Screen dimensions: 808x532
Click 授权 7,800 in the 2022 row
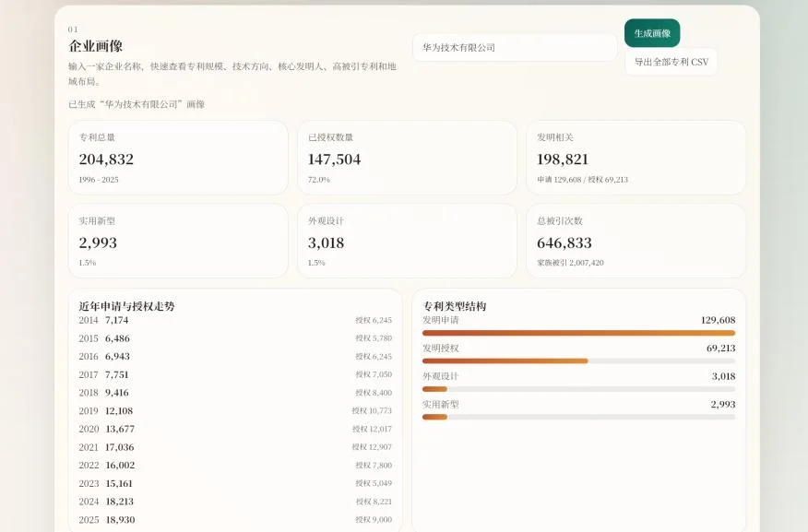point(374,465)
